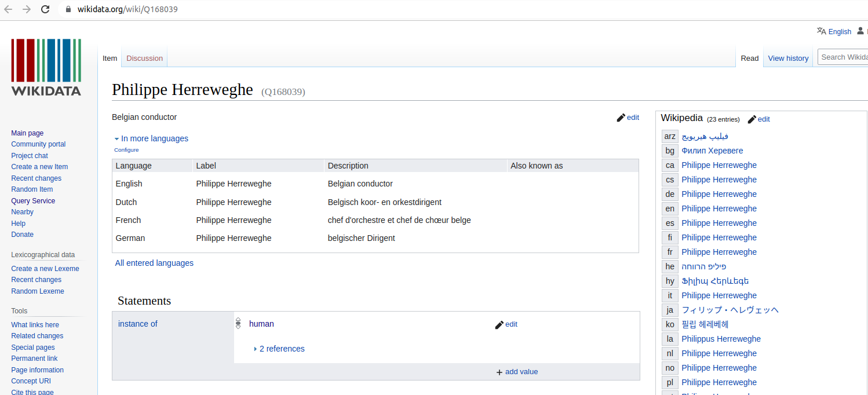Click the edit pencil for the human value

coord(499,325)
